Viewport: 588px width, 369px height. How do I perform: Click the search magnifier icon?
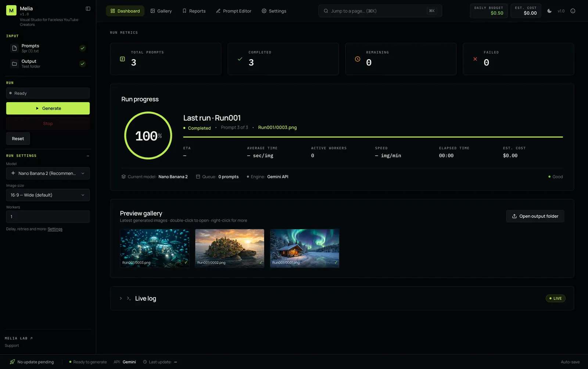pyautogui.click(x=326, y=11)
